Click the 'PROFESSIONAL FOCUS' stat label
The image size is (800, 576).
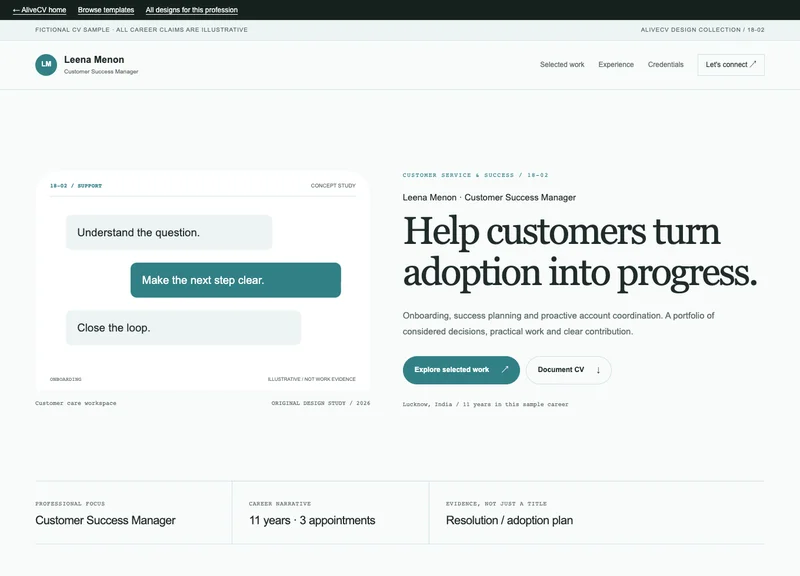coord(70,504)
